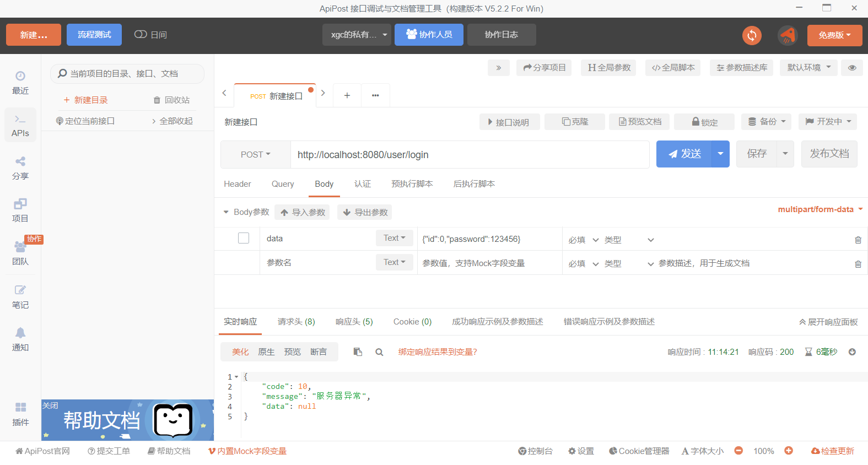Open the 通知 notifications bell icon
This screenshot has height=465, width=868.
pos(20,339)
